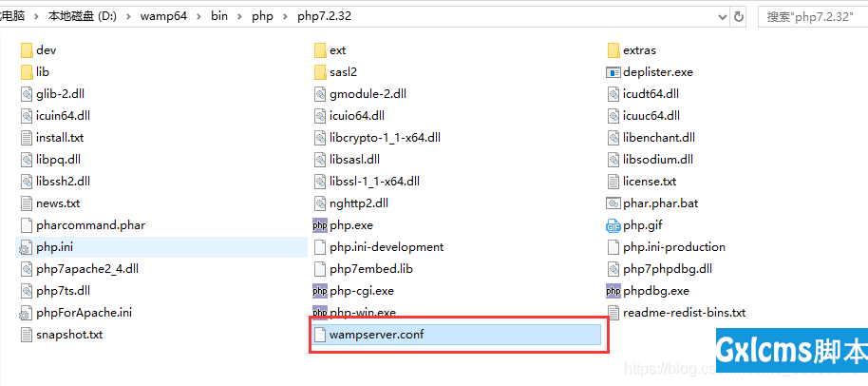Select the file name news.txt
Image resolution: width=868 pixels, height=386 pixels.
point(58,203)
